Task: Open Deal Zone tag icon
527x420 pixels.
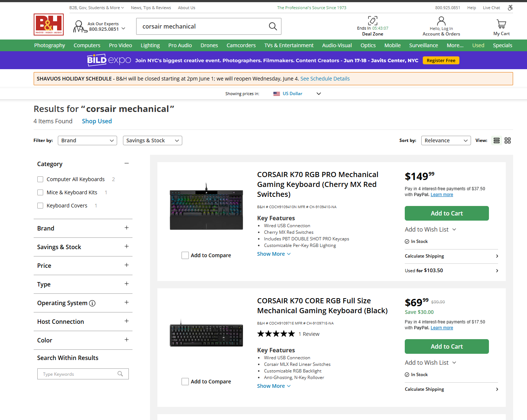Action: pos(373,20)
